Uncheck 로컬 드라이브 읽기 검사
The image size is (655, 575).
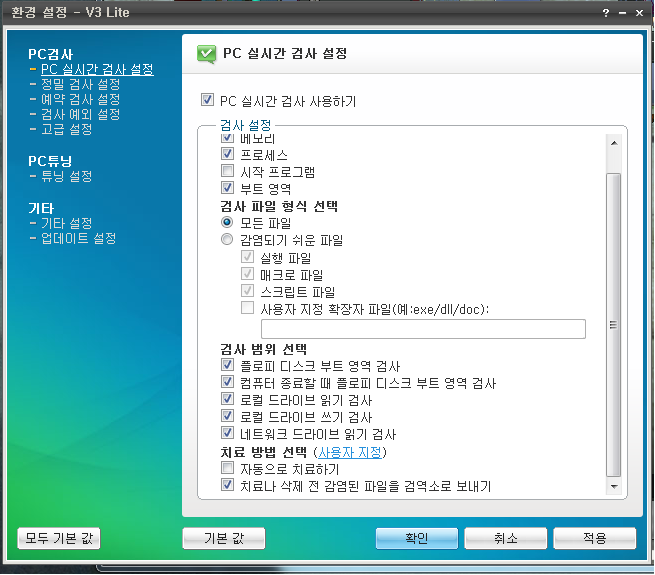coord(227,399)
